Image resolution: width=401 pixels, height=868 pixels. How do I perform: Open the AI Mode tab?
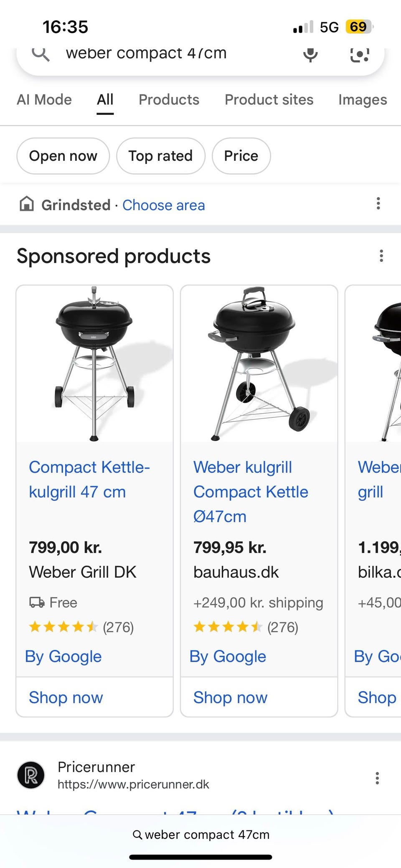tap(44, 100)
